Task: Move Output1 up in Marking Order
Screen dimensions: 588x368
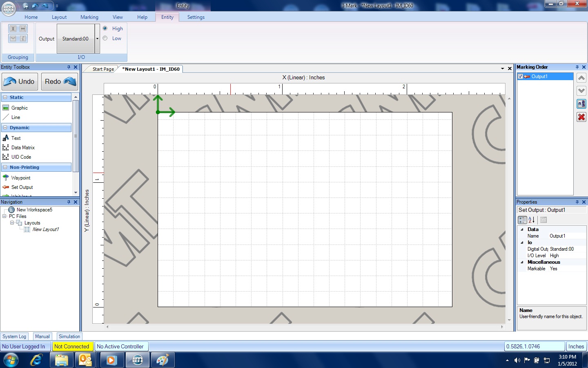Action: click(581, 78)
